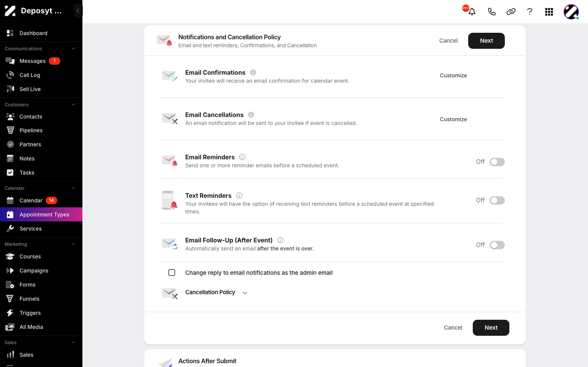Click the top Cancel button
The width and height of the screenshot is (588, 367).
[x=448, y=41]
